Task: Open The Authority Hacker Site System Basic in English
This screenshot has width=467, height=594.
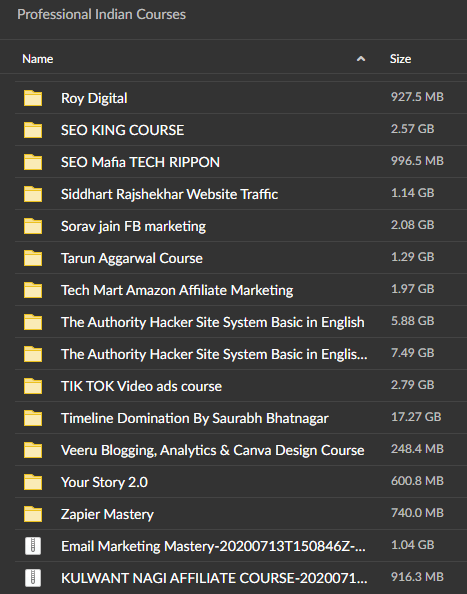Action: click(212, 322)
